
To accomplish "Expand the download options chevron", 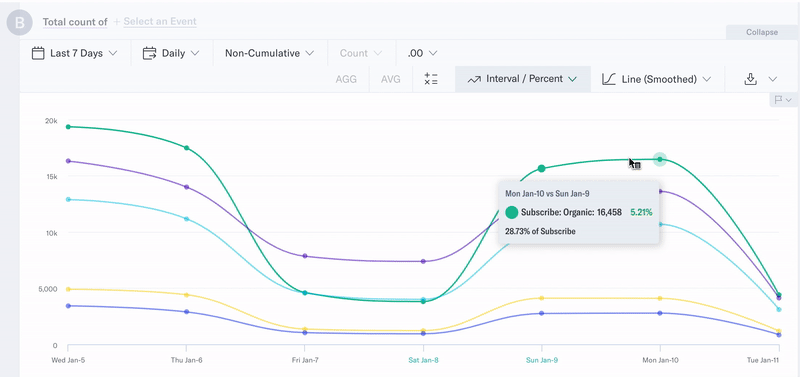I will (x=772, y=79).
